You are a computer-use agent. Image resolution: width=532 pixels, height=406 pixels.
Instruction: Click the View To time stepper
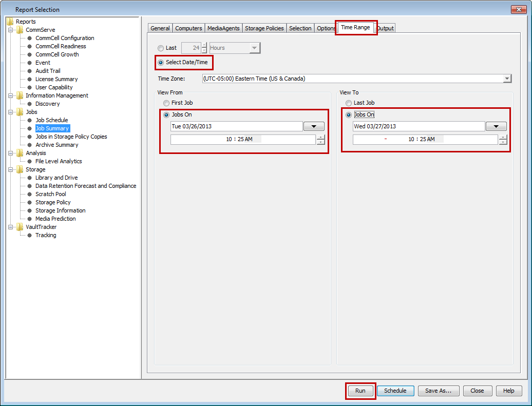(503, 140)
